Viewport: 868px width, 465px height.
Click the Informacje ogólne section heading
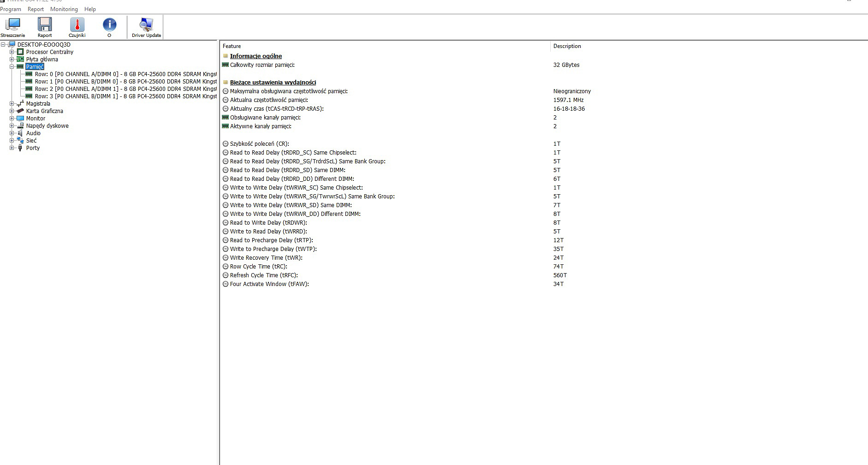tap(256, 56)
